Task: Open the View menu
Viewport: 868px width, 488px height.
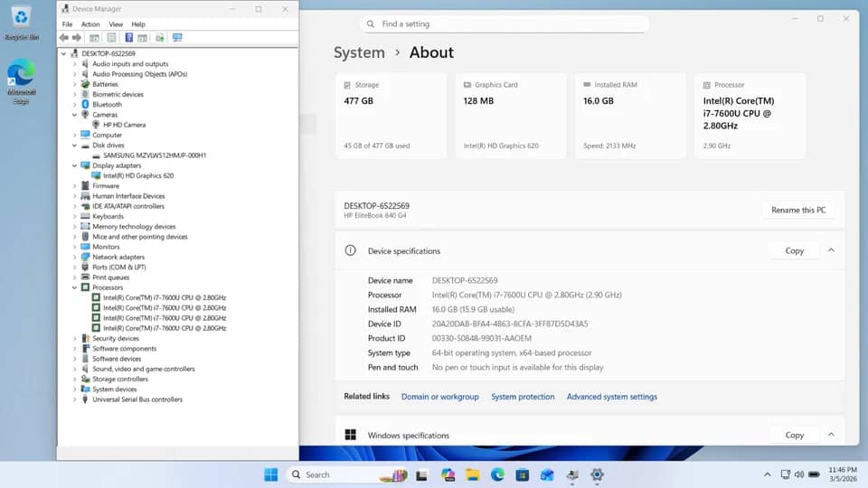Action: (116, 24)
